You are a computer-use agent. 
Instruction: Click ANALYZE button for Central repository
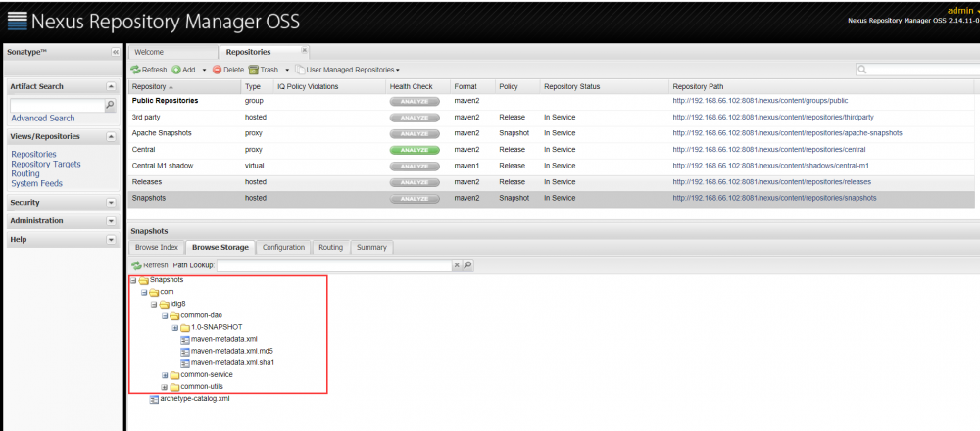tap(415, 150)
